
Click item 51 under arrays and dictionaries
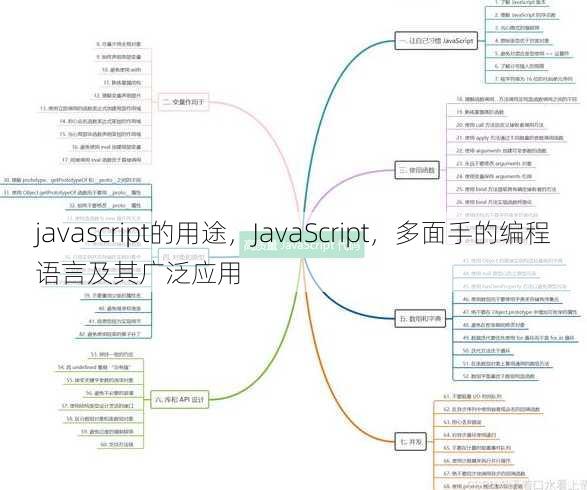(506, 363)
